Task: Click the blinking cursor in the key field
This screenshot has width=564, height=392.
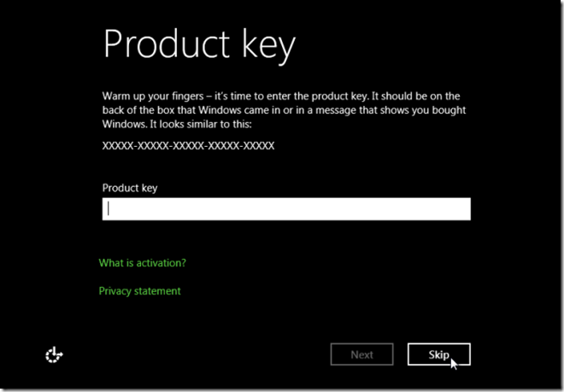Action: [109, 208]
